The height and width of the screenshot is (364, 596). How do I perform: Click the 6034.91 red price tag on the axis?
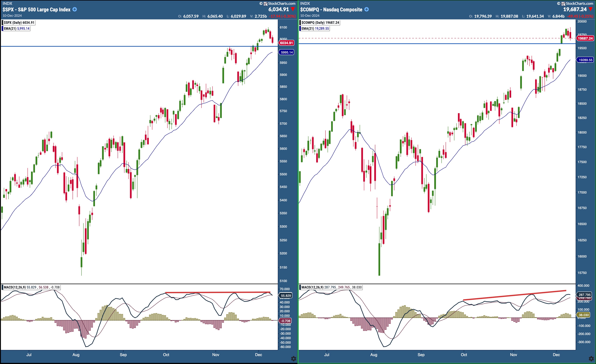click(x=286, y=43)
